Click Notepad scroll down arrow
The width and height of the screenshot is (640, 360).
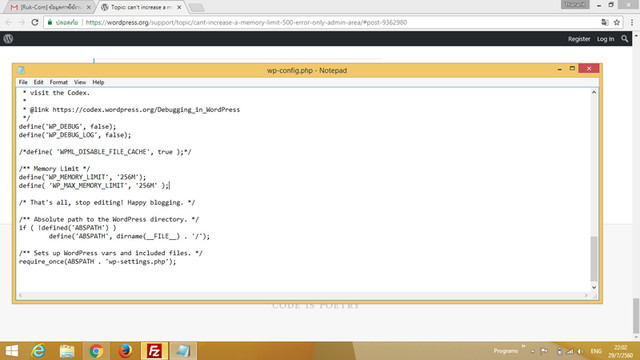(x=594, y=287)
